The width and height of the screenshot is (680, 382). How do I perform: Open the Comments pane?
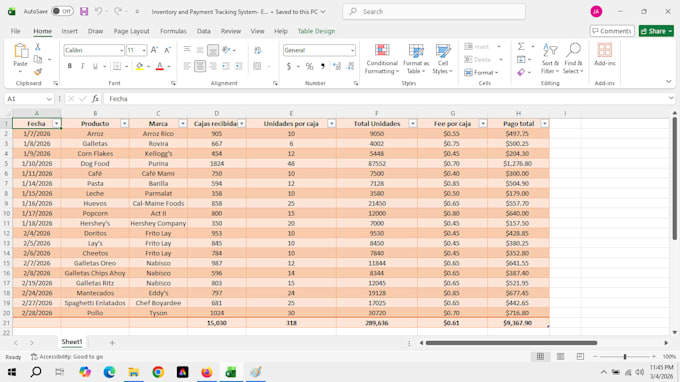coord(612,31)
